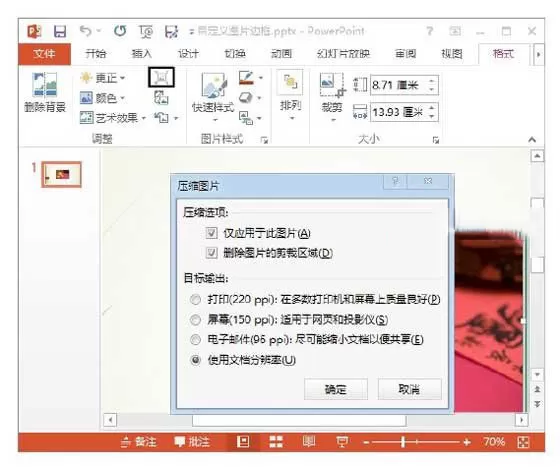Expand Picture Effects dropdown arrow

[x=260, y=98]
